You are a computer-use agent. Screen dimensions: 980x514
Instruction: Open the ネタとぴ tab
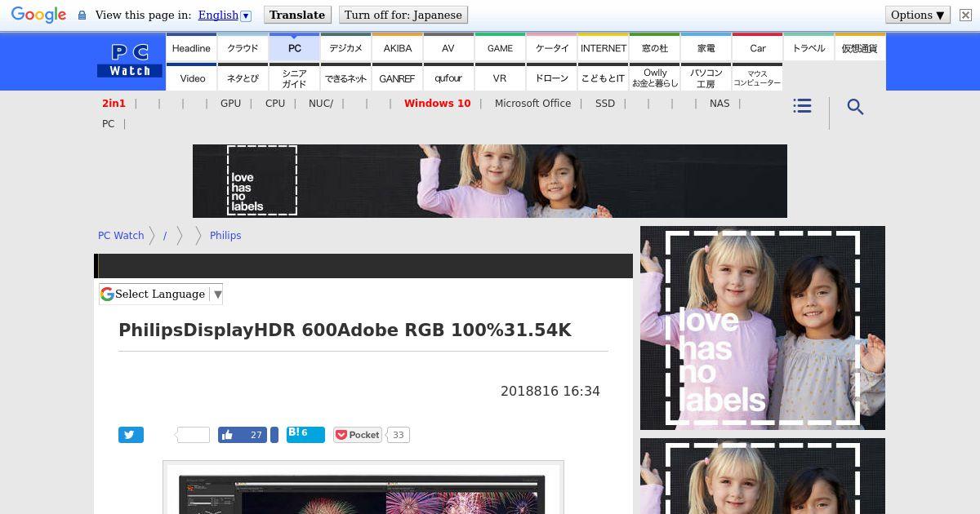pyautogui.click(x=243, y=78)
